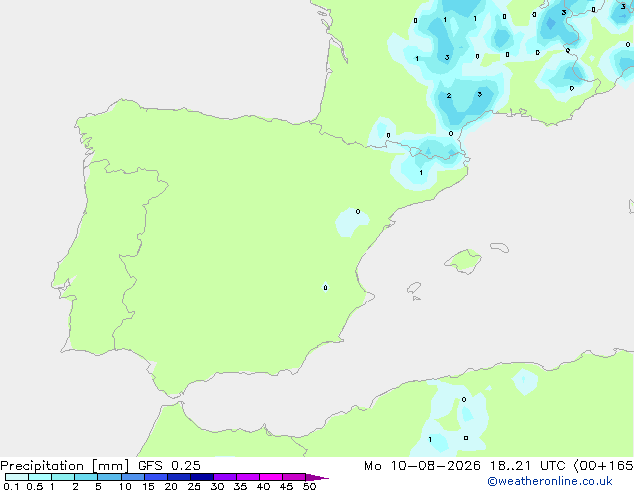Screen dimensions: 634x490
Task: Click the "0.1" legend scale label
Action: click(x=11, y=486)
